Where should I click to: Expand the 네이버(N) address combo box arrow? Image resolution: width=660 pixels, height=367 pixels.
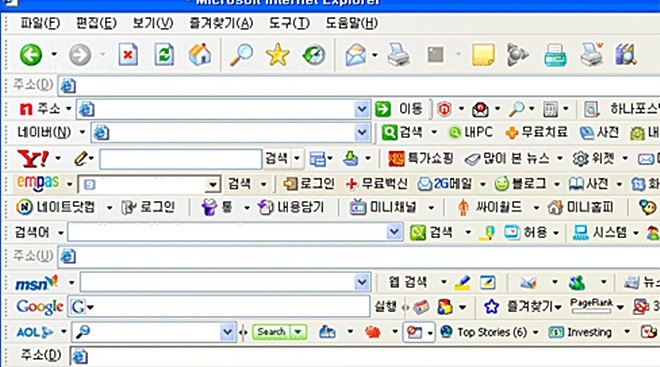click(362, 133)
